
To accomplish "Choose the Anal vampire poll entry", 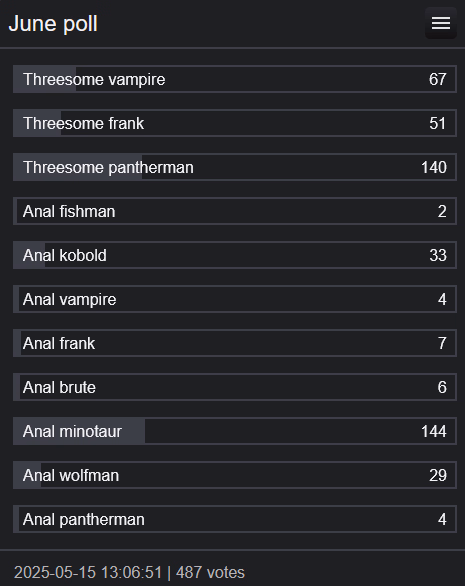I will 235,299.
